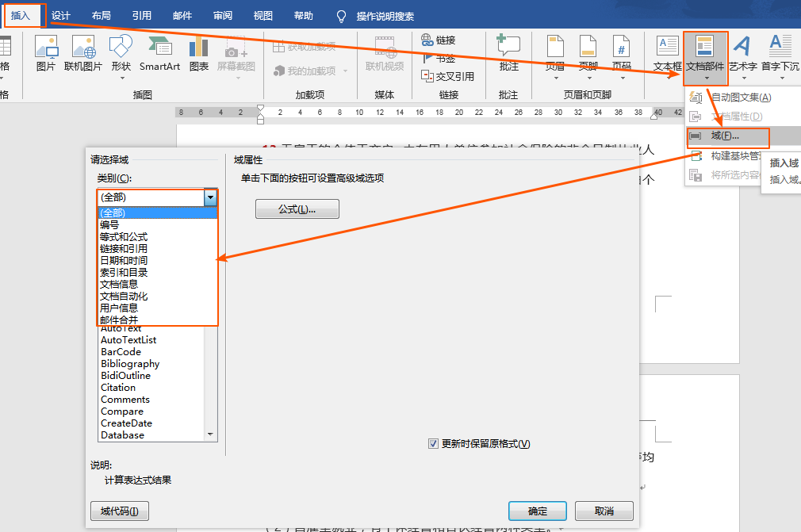Image resolution: width=801 pixels, height=532 pixels.
Task: Insert a 图表 chart
Action: [x=199, y=53]
